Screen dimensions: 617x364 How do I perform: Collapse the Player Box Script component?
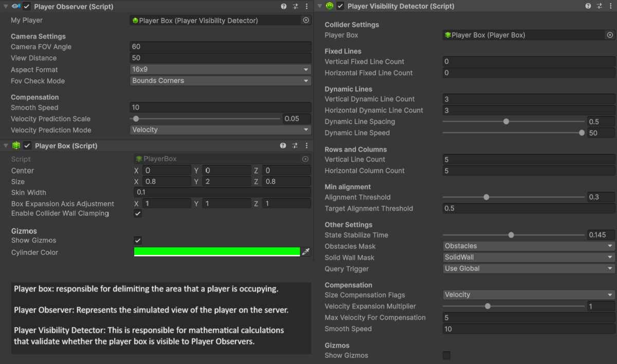point(5,145)
